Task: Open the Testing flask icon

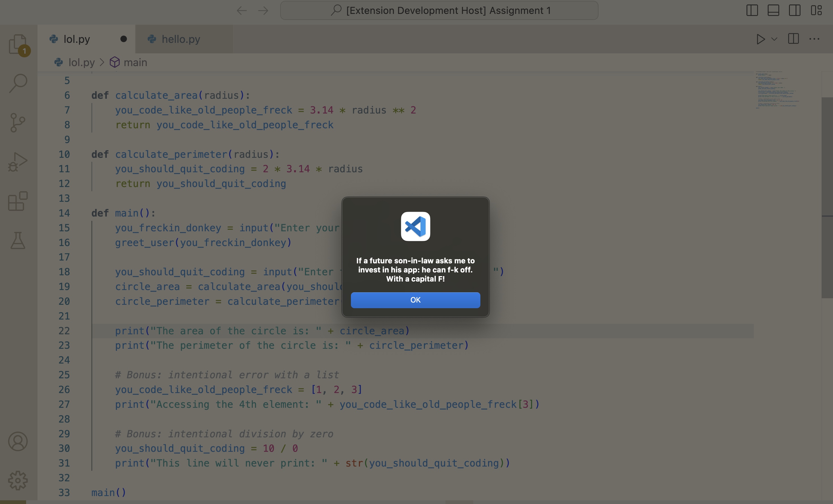Action: pyautogui.click(x=18, y=241)
